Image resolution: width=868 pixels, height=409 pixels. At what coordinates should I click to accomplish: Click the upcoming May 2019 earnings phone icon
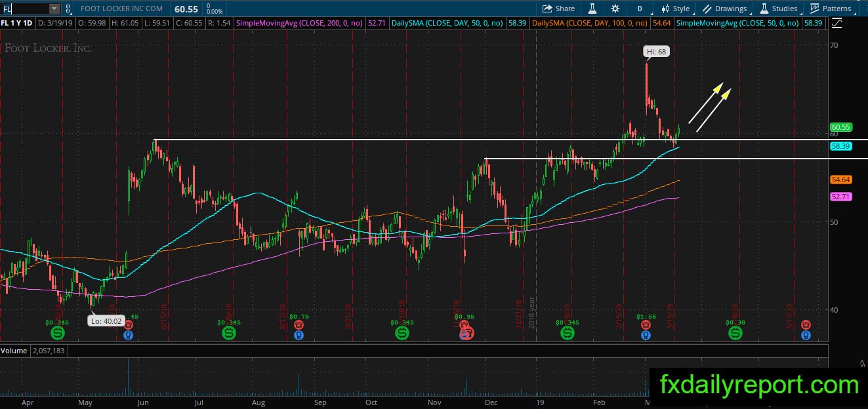pyautogui.click(x=805, y=324)
